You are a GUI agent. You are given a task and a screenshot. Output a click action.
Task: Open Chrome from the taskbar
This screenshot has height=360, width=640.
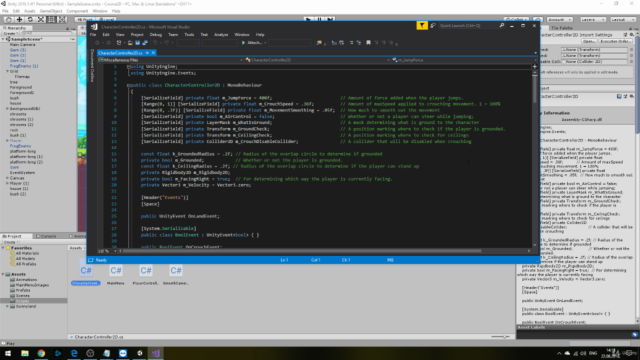click(41, 353)
